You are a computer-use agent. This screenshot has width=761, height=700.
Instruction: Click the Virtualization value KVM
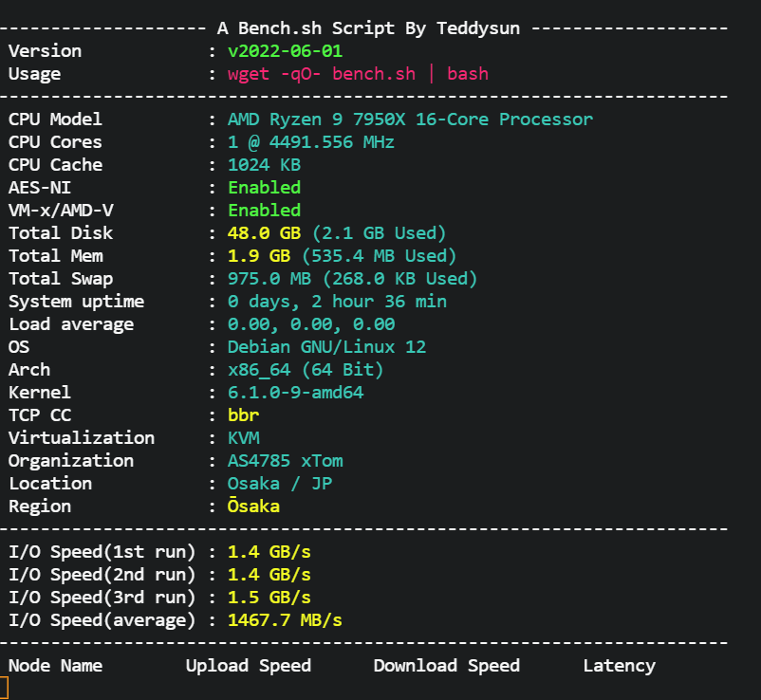[243, 438]
